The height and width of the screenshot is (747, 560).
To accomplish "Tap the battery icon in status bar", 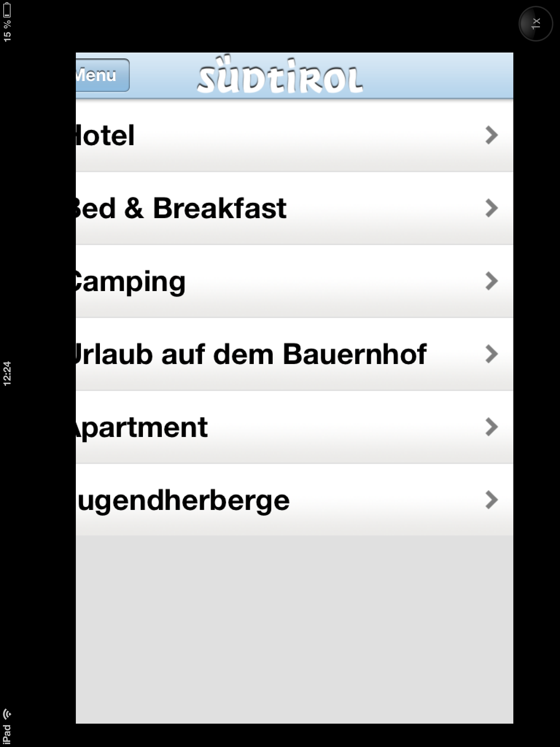I will point(7,9).
